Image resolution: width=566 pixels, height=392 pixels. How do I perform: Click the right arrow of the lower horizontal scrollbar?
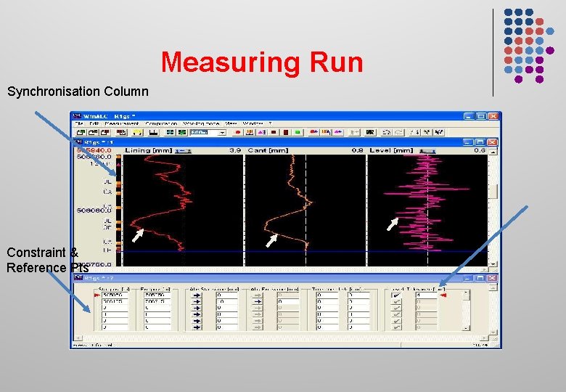pos(484,338)
